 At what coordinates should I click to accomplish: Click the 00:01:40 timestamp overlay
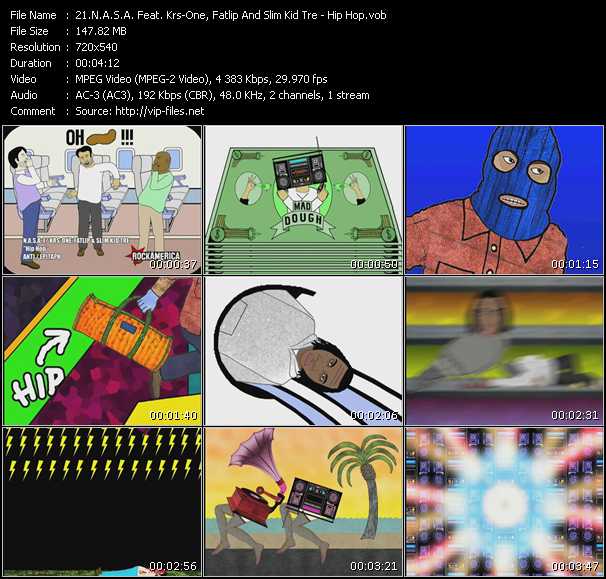click(x=173, y=416)
